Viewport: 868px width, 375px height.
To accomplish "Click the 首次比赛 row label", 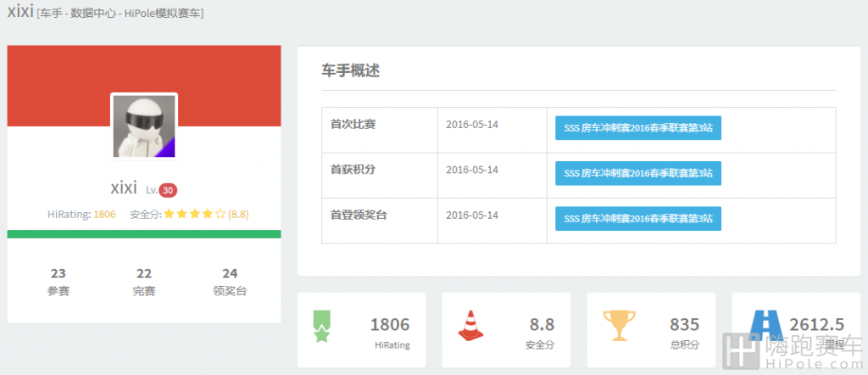I will pos(353,124).
